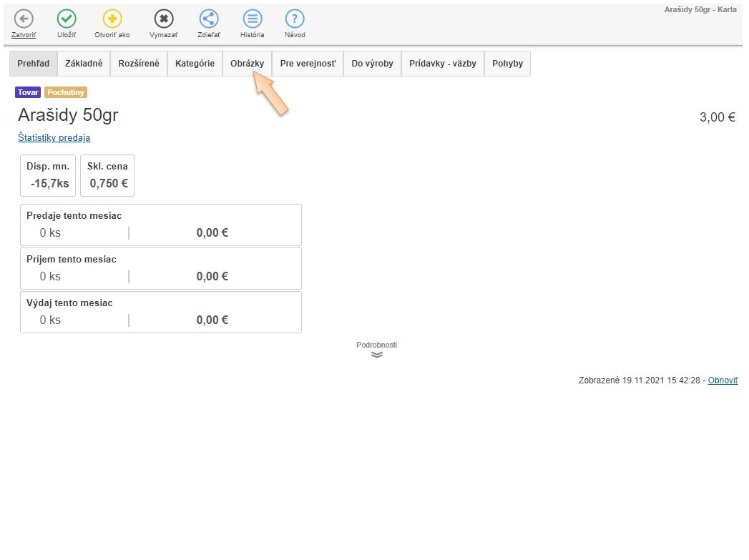749x560 pixels.
Task: Share the card via the Zdieľať icon
Action: [209, 19]
